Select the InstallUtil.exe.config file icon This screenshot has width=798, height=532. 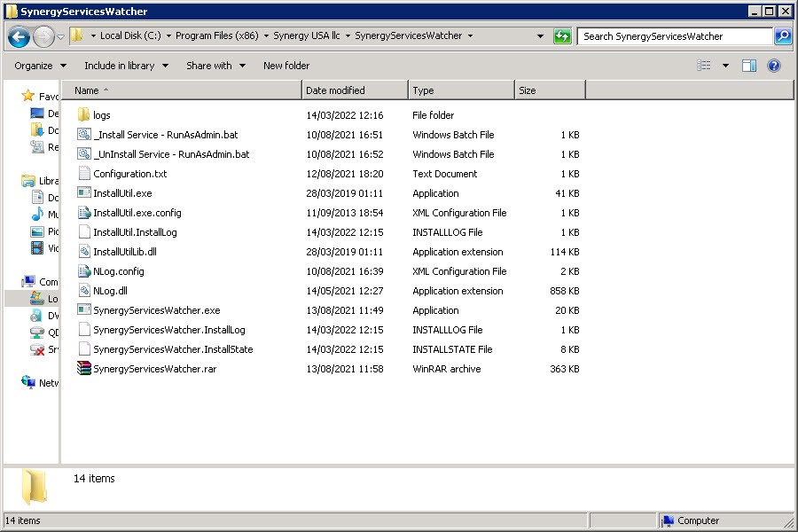84,212
